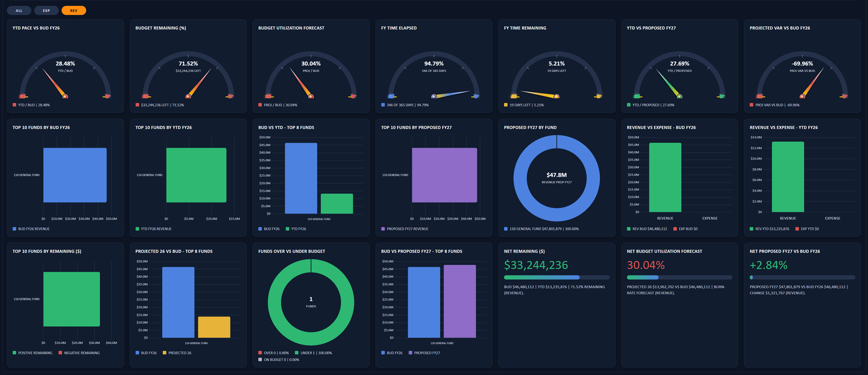
Task: Click the Net Budget Utilization Forecast progress bar
Action: click(x=679, y=277)
